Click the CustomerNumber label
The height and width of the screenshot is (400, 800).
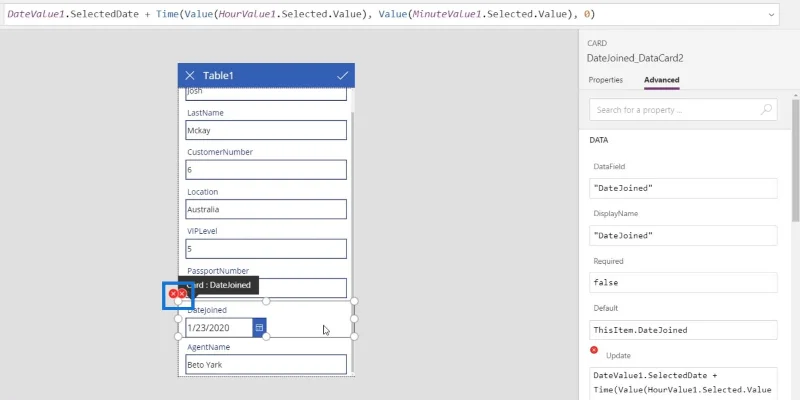pyautogui.click(x=220, y=152)
